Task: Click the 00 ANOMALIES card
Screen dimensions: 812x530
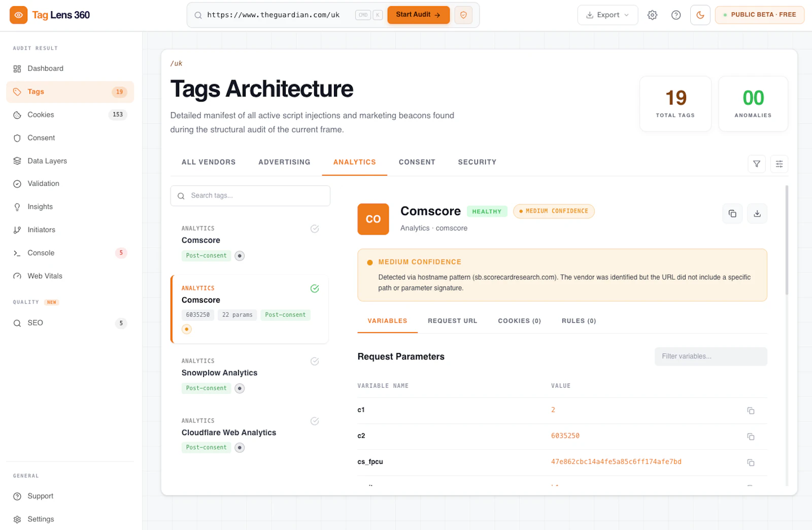Action: pyautogui.click(x=753, y=104)
